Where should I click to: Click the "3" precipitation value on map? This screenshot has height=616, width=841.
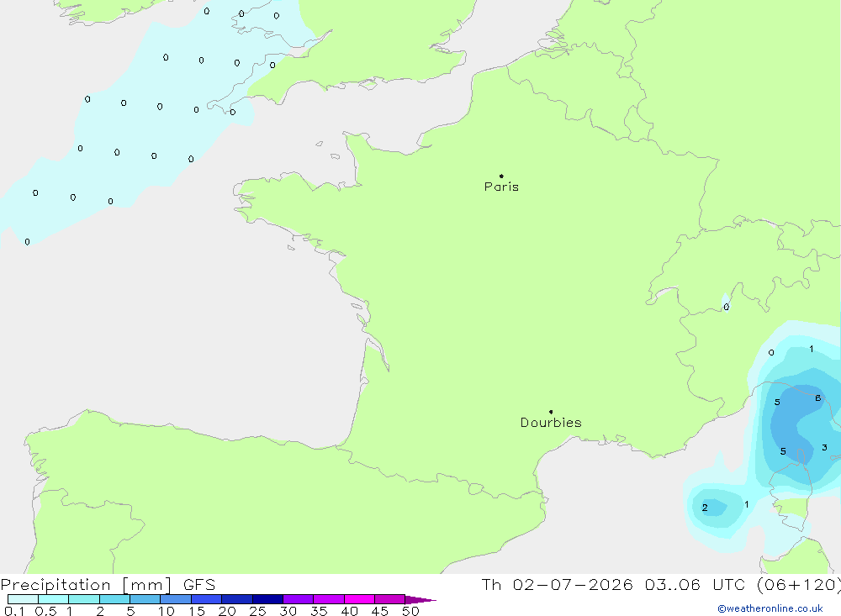tap(824, 447)
